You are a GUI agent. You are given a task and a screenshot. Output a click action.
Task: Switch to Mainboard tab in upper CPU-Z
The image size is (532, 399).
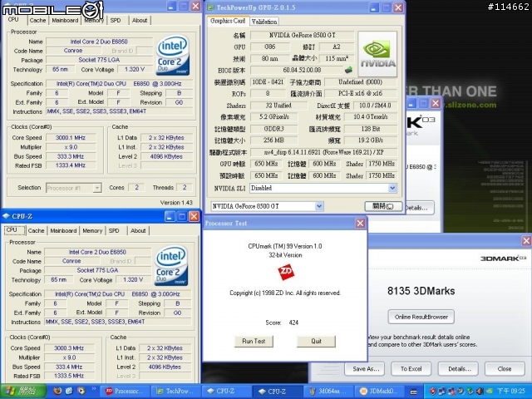[x=65, y=20]
